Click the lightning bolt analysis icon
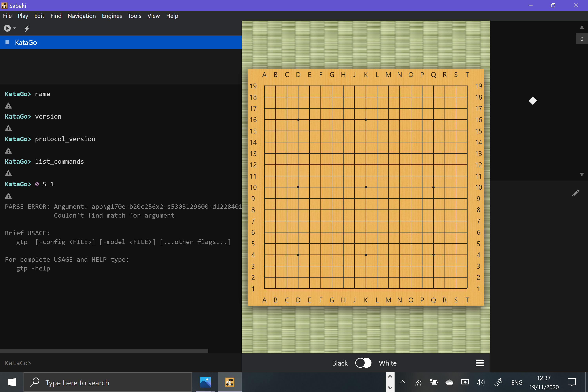Screen dimensions: 588x392 coord(27,28)
